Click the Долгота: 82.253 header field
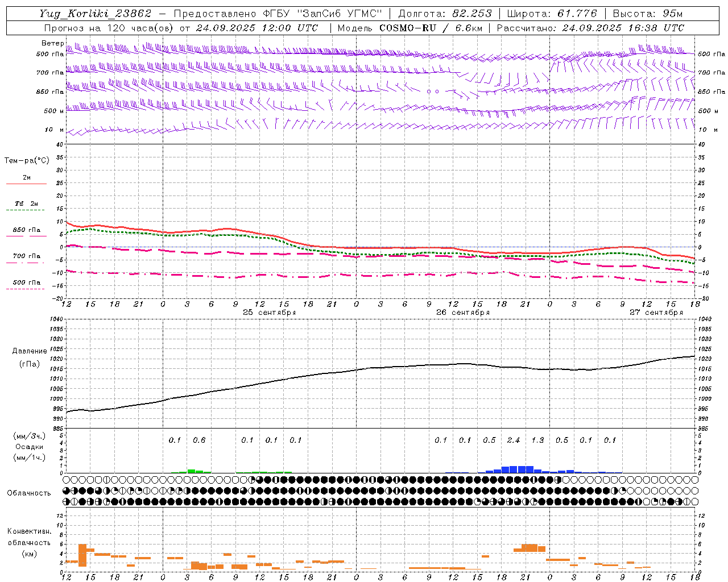Viewport: 728px width, 582px height. pos(445,14)
